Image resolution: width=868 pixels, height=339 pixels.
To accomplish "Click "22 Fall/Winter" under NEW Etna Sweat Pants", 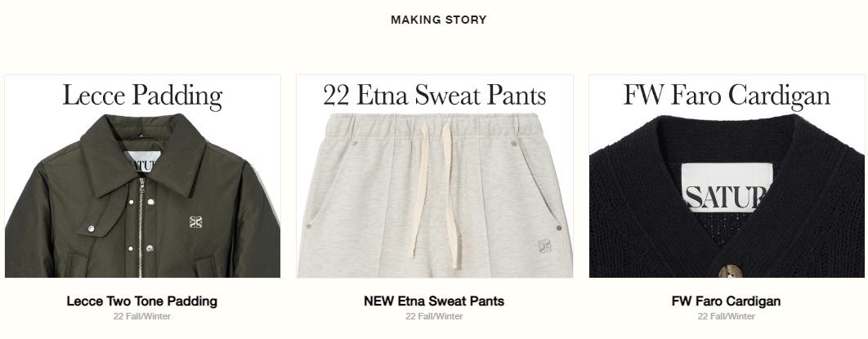I will click(x=434, y=316).
